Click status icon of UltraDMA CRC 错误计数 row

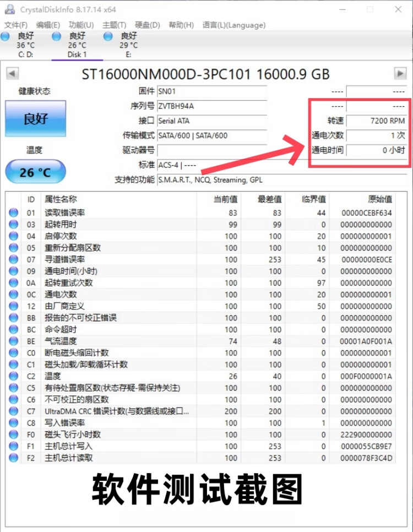coord(14,411)
